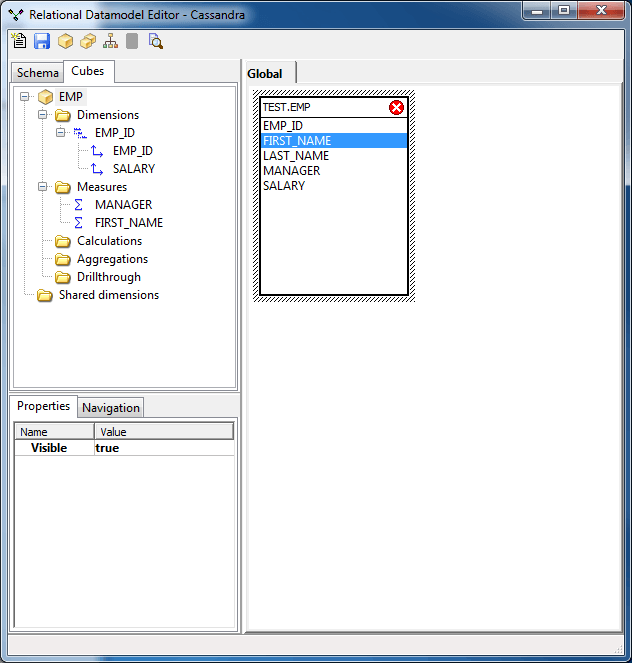632x663 pixels.
Task: Select EMP_ID column in TEST.EMP table
Action: (x=334, y=126)
